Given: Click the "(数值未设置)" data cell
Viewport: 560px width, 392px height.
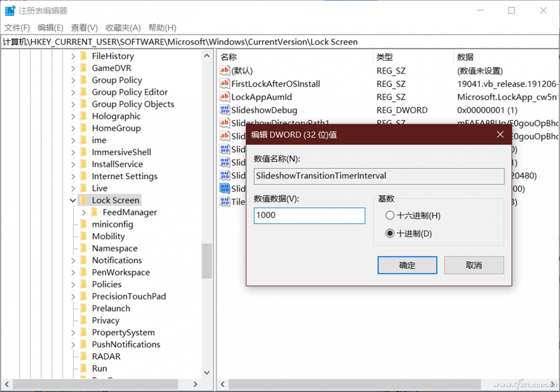Looking at the screenshot, I should pos(480,71).
